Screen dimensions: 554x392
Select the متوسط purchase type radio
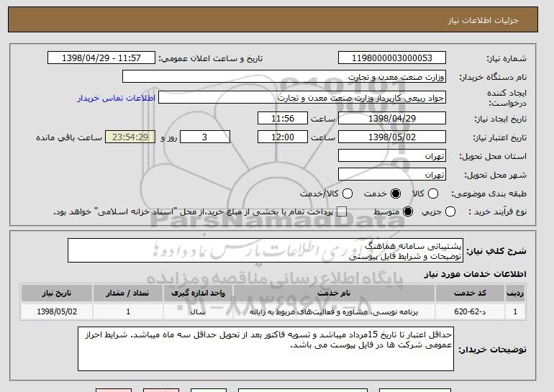click(408, 211)
